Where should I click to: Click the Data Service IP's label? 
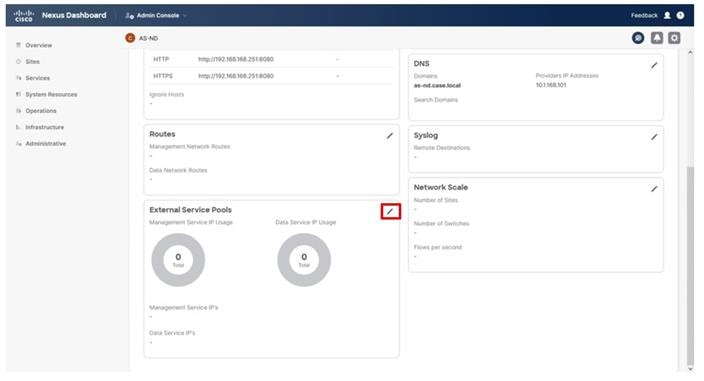click(172, 333)
